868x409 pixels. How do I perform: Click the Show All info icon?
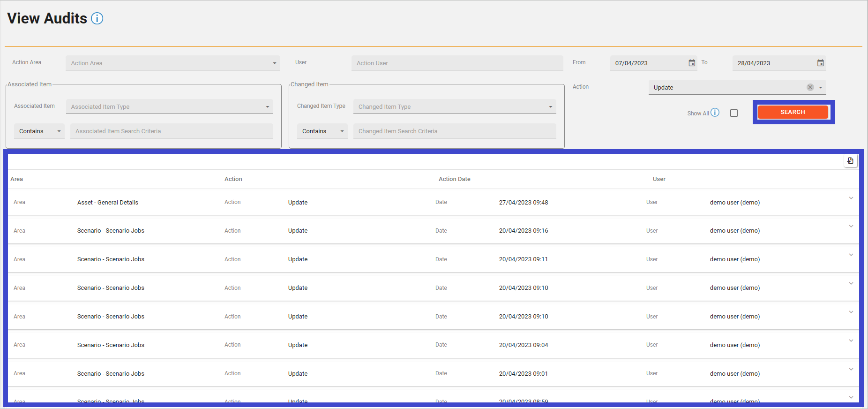coord(715,113)
